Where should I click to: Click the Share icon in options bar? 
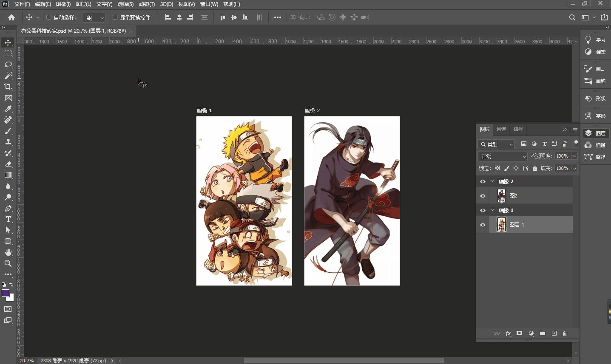tap(604, 17)
